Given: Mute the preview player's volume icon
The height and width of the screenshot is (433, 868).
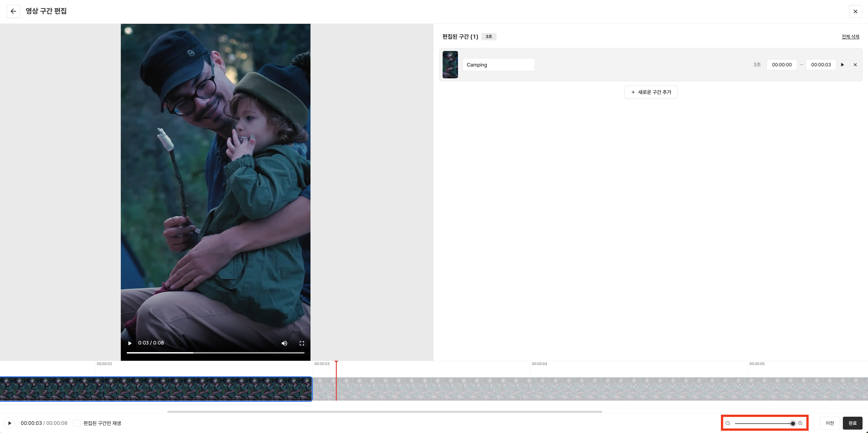Looking at the screenshot, I should [x=284, y=343].
